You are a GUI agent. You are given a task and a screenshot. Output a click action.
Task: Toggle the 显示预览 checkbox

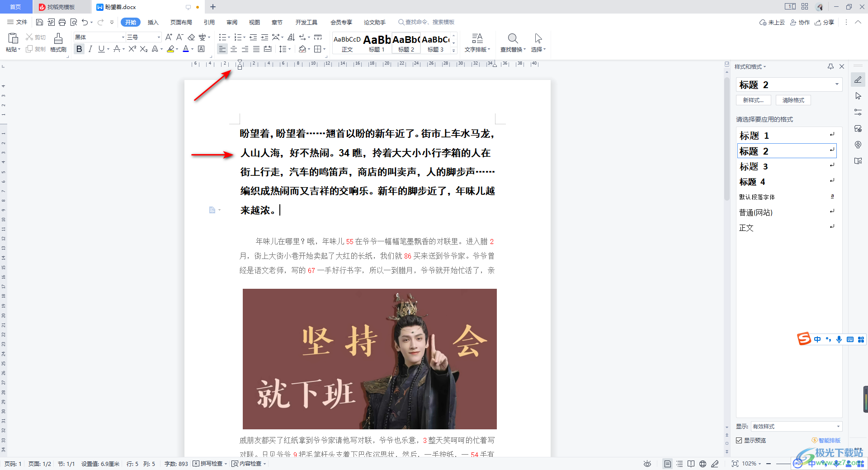739,440
